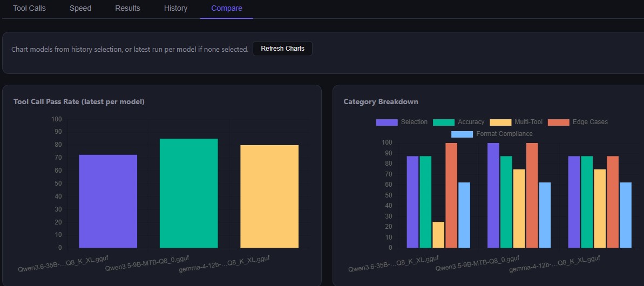644x286 pixels.
Task: Click the chart models from history description text
Action: click(x=130, y=49)
